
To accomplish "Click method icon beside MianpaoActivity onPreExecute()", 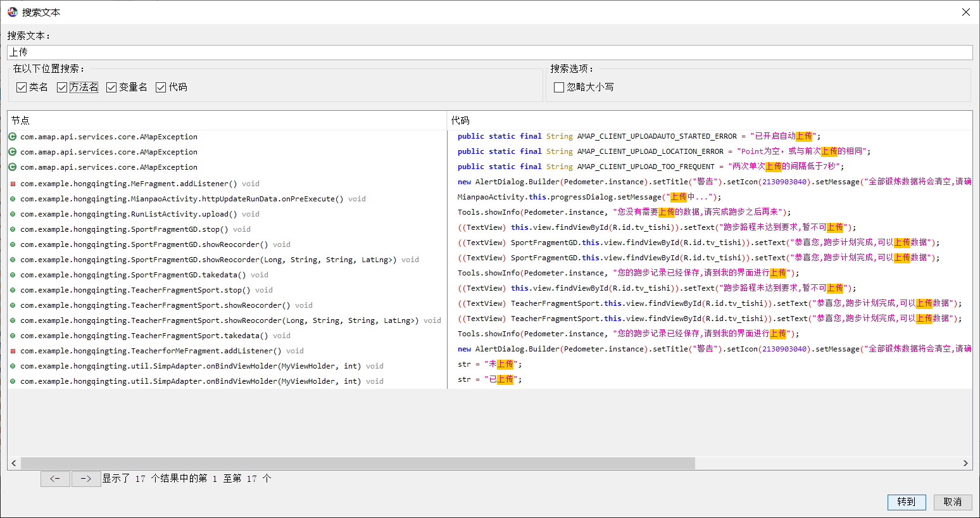I will click(13, 199).
